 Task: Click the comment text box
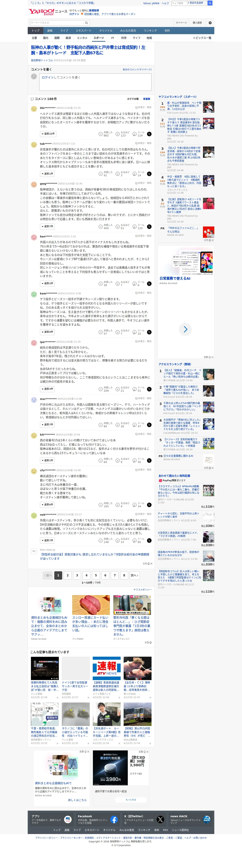coord(95,82)
